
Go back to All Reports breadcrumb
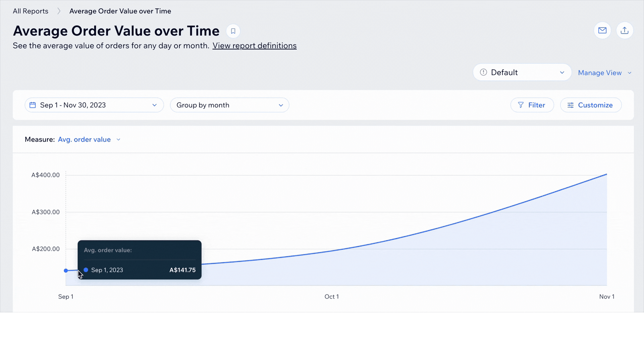click(31, 11)
